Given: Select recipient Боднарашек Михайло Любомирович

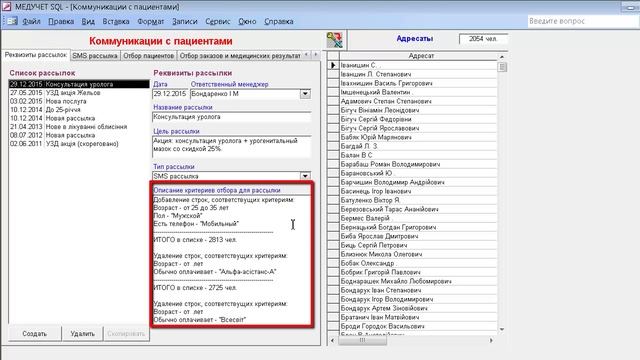Looking at the screenshot, I should click(418, 281).
